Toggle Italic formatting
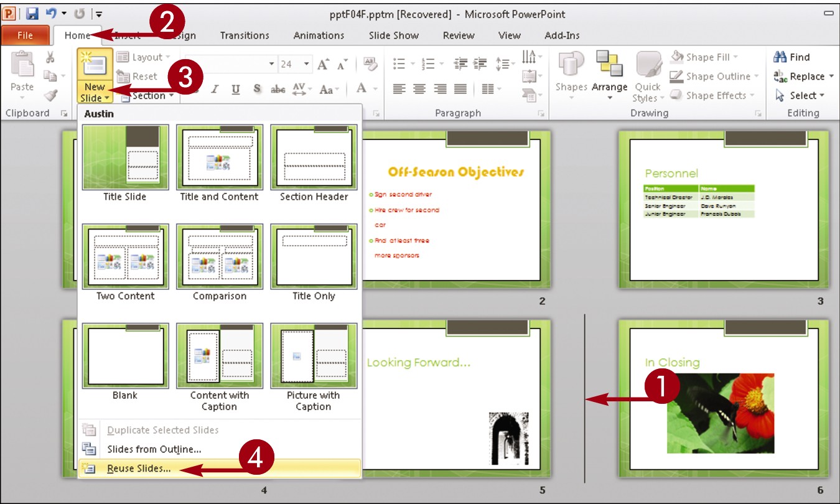 click(215, 89)
